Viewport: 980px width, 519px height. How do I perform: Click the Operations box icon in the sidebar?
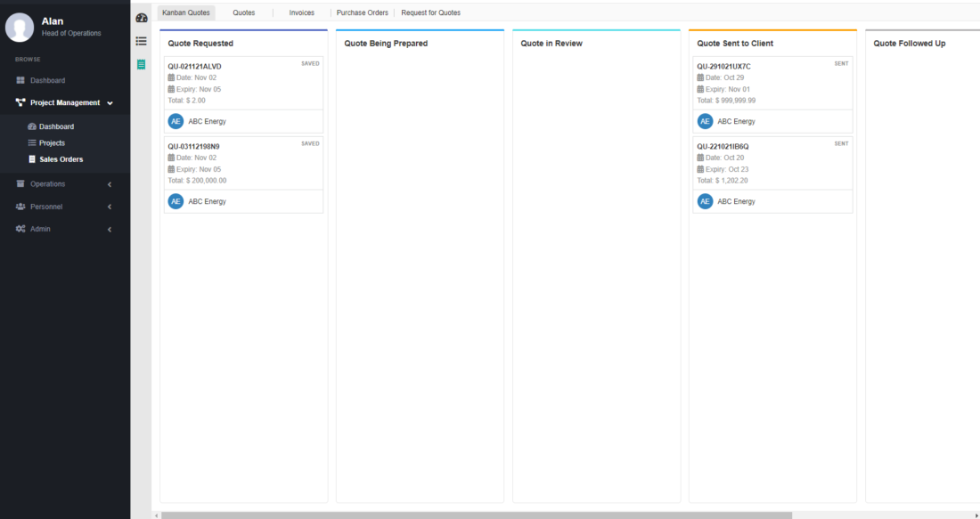point(20,184)
